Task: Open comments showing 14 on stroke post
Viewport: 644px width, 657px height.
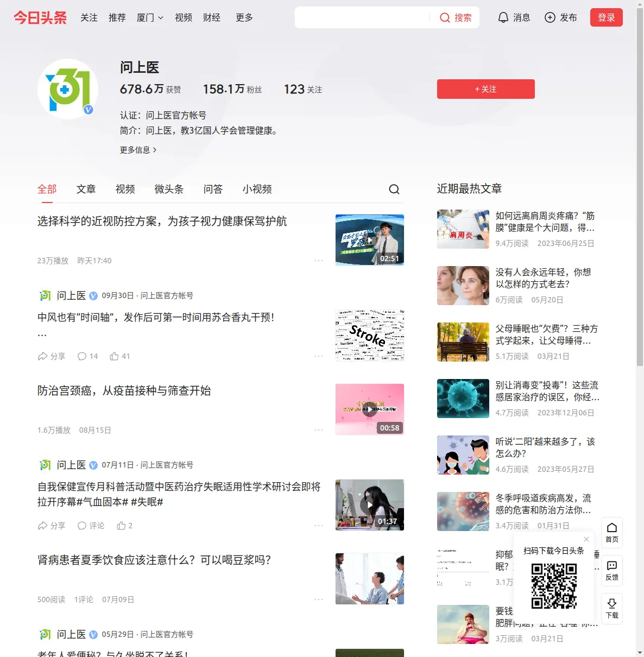Action: pos(87,356)
